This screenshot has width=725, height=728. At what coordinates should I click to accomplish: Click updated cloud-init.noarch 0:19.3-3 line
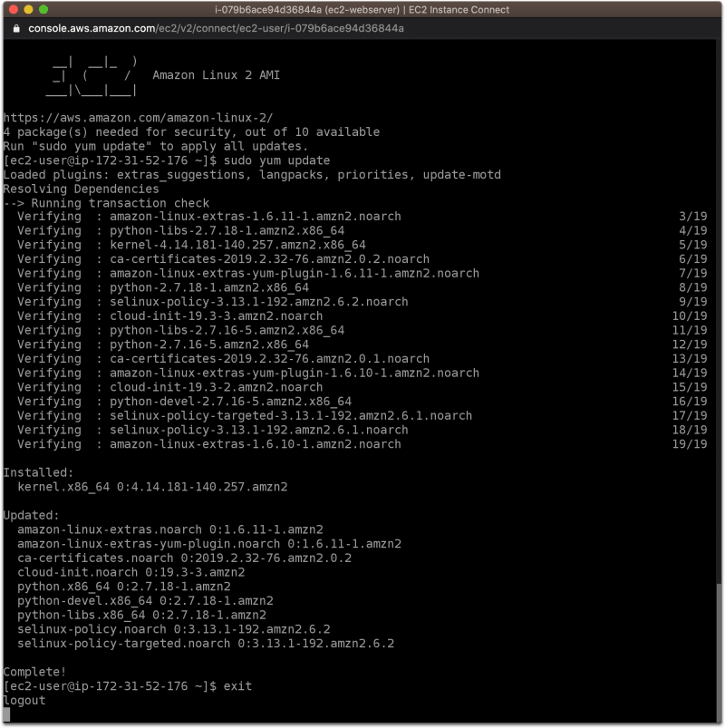[130, 572]
